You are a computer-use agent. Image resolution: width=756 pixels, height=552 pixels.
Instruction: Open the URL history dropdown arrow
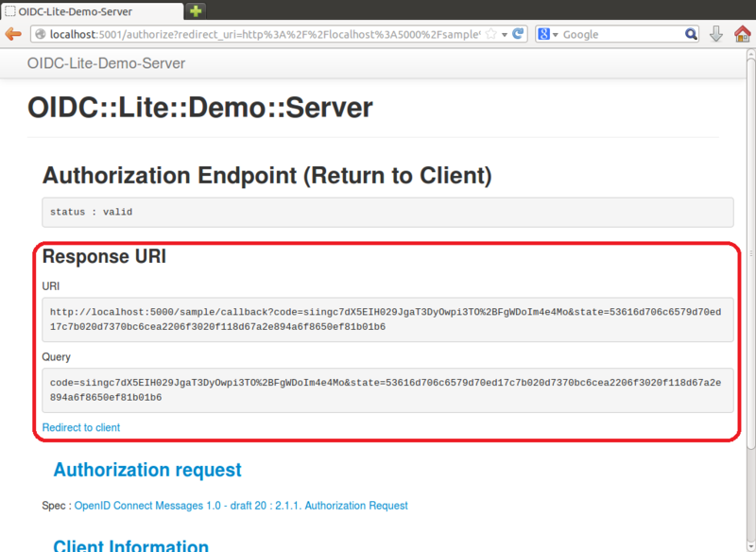[x=505, y=35]
